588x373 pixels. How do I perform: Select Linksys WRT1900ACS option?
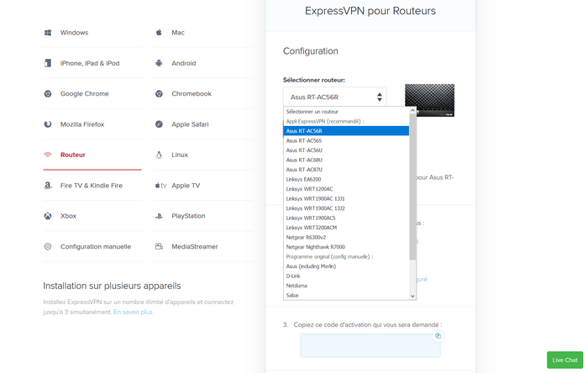[x=346, y=218]
